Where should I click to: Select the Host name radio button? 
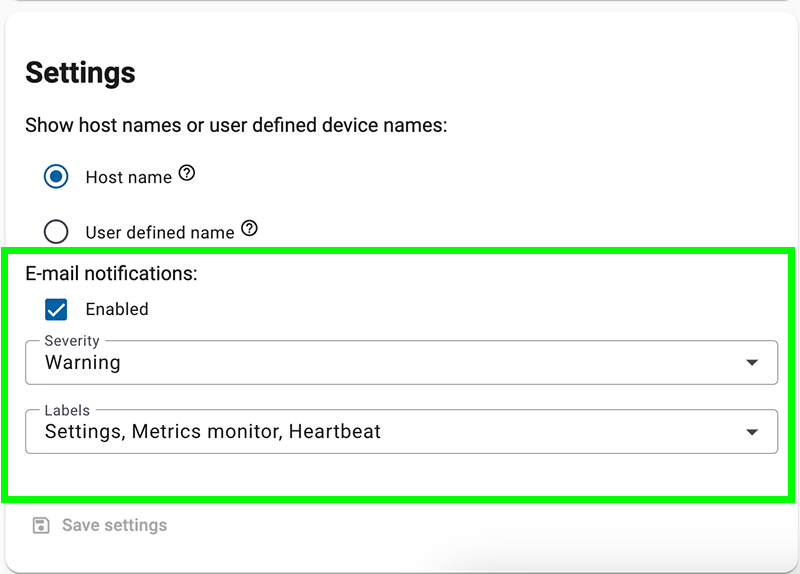tap(56, 177)
